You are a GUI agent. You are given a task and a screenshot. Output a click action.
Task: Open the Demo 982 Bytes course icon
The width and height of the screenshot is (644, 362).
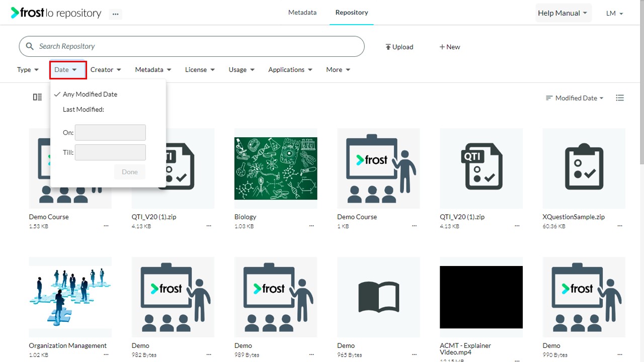[173, 297]
